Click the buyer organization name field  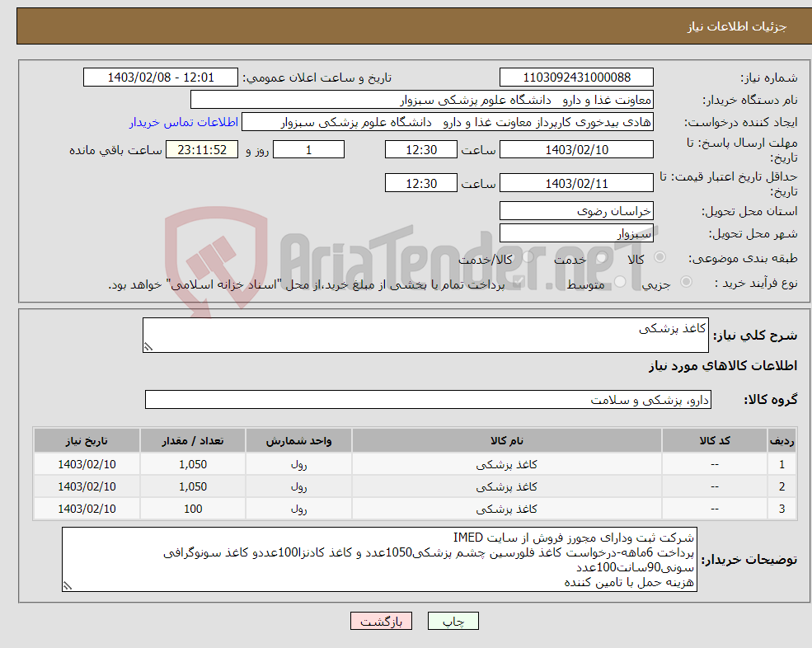(422, 100)
